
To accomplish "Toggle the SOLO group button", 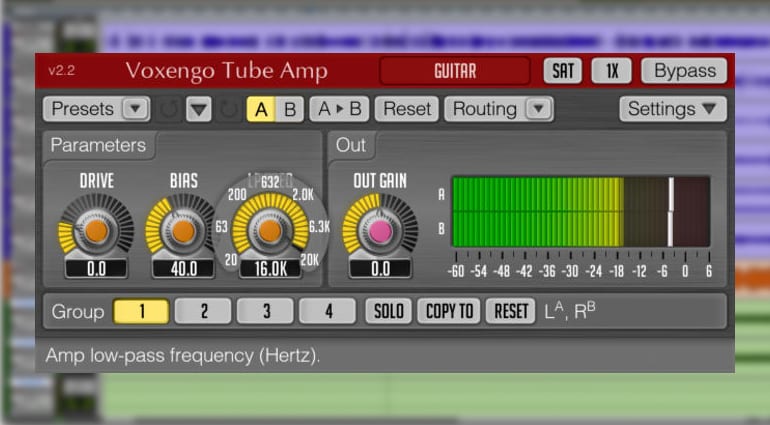I will pos(388,311).
